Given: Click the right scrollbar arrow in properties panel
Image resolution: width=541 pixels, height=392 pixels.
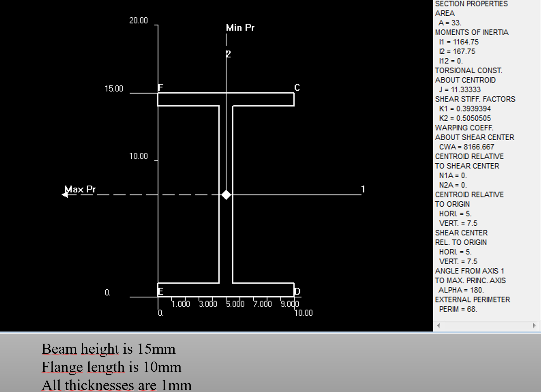Looking at the screenshot, I should pyautogui.click(x=534, y=325).
